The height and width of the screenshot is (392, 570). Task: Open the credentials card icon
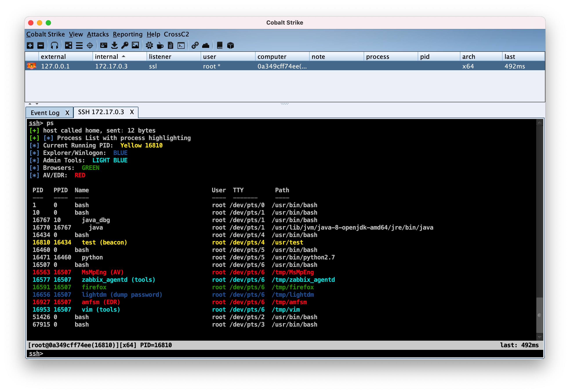click(x=104, y=45)
